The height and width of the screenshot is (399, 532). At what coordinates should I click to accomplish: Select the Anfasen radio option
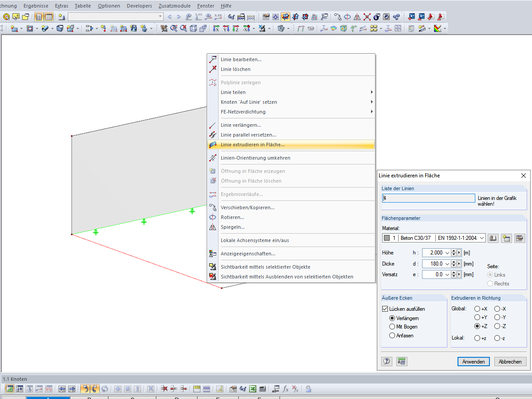click(x=392, y=336)
